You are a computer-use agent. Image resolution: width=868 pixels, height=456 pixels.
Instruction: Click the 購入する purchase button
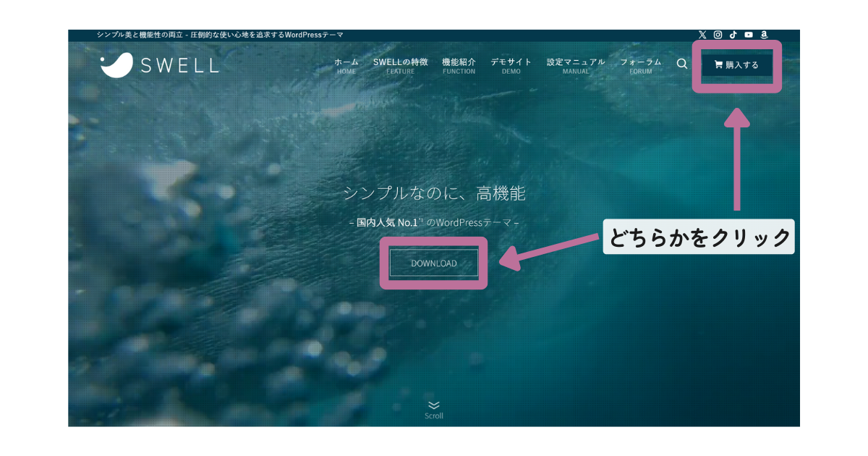738,64
